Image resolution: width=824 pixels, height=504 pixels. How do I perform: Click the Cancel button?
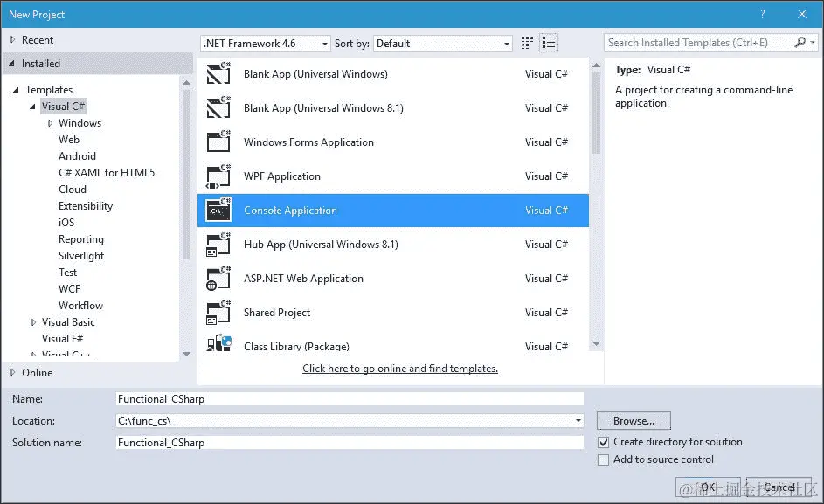click(779, 487)
